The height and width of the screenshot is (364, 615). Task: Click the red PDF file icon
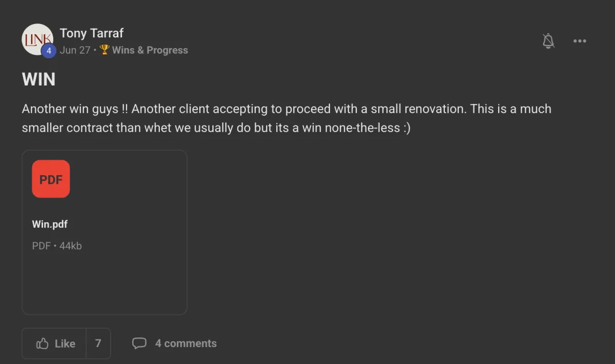pos(51,179)
